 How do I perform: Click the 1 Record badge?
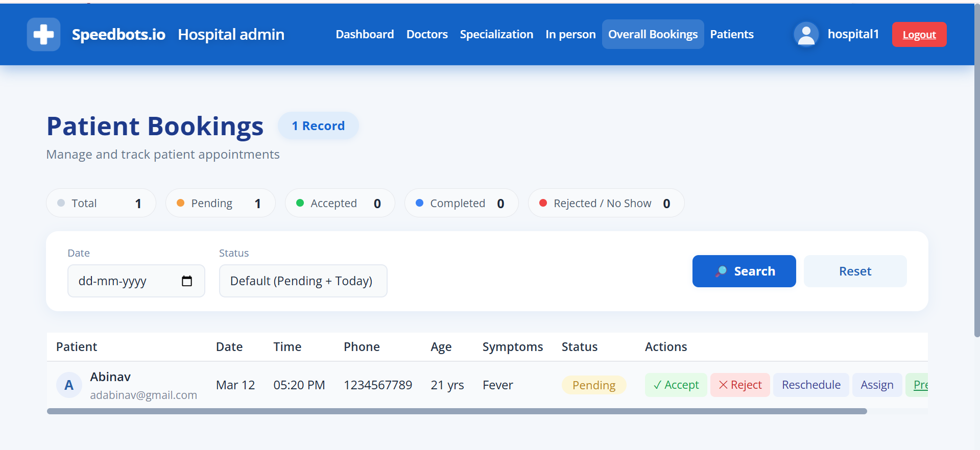(318, 126)
